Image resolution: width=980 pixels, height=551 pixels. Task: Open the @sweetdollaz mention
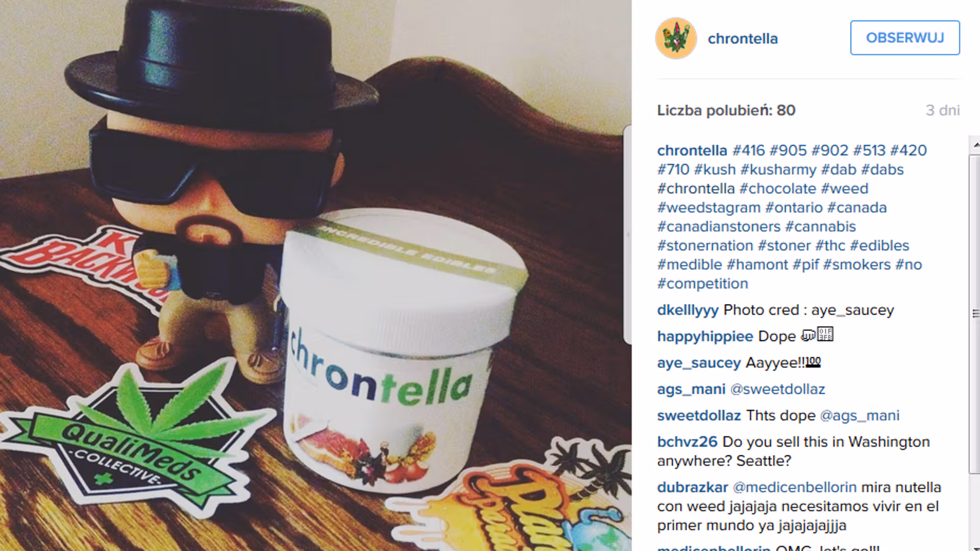tap(777, 389)
